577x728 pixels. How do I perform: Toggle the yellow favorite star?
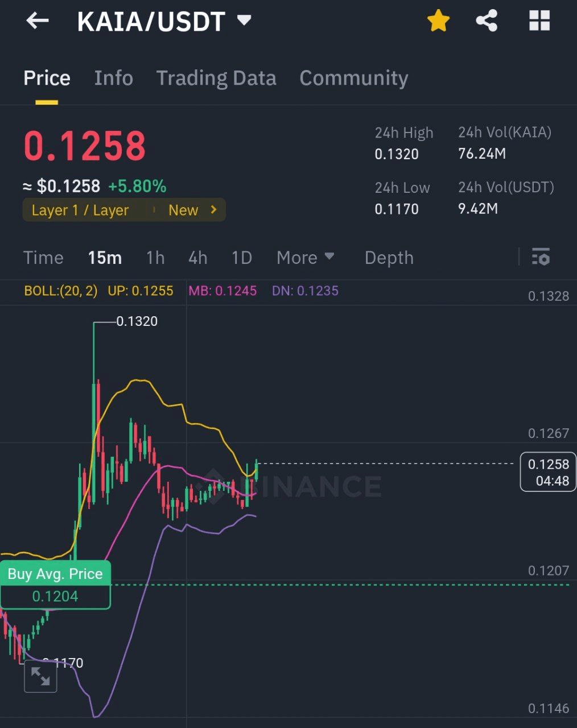coord(438,22)
